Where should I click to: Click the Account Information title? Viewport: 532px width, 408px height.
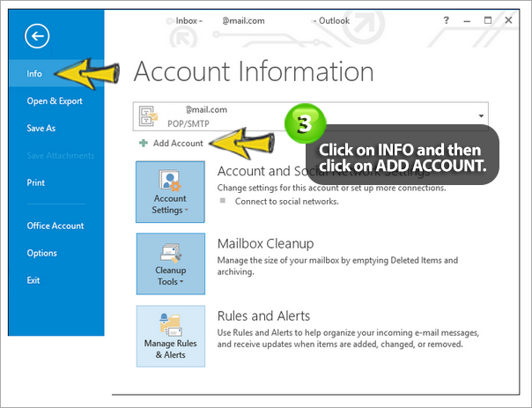254,71
